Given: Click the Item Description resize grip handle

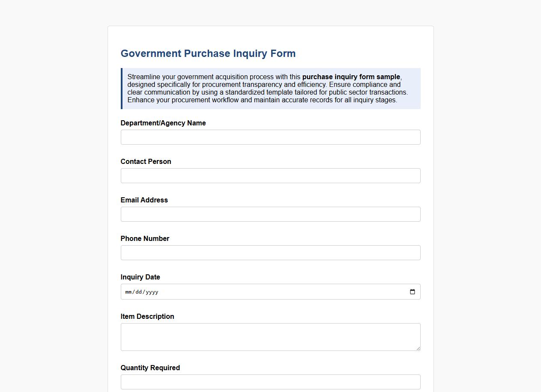Looking at the screenshot, I should [418, 350].
